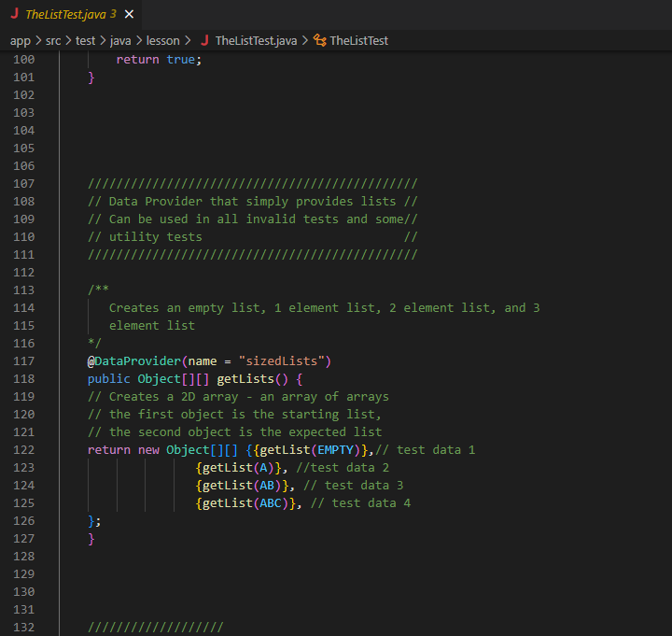Click TheListTest.java file name in breadcrumb
The image size is (672, 636).
click(256, 40)
